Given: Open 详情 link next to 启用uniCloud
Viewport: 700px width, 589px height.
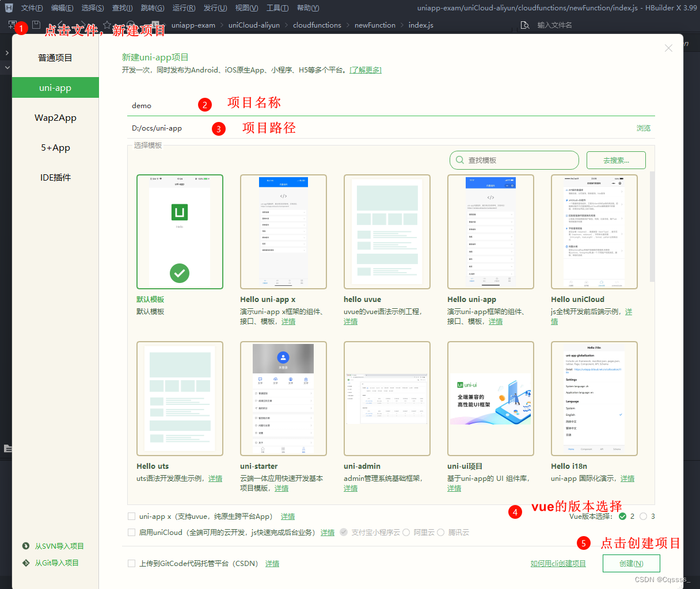Looking at the screenshot, I should (x=328, y=533).
